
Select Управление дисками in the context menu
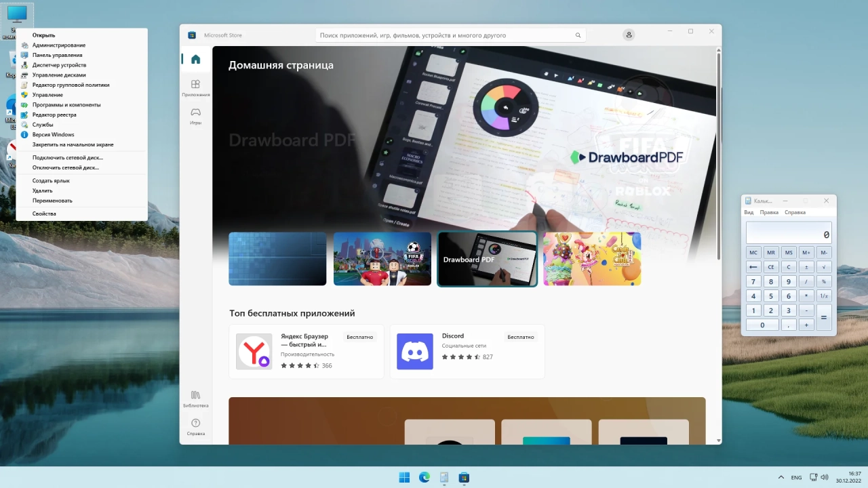pos(81,75)
